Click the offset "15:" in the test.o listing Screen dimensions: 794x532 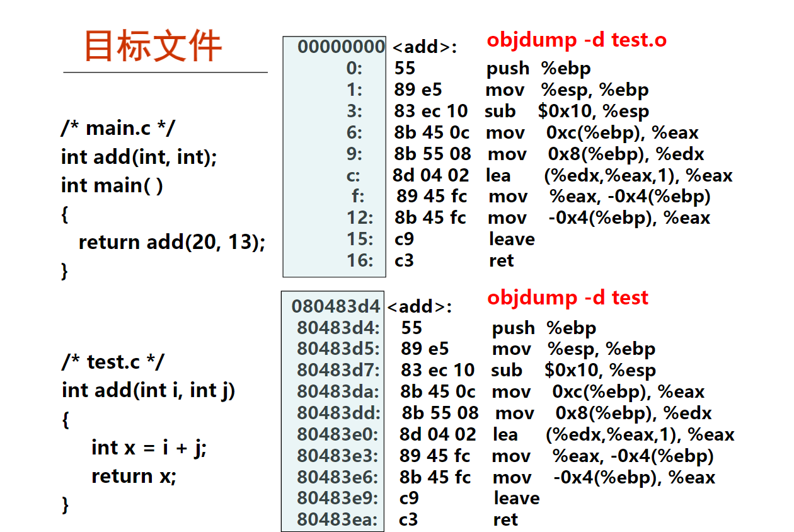pos(360,239)
